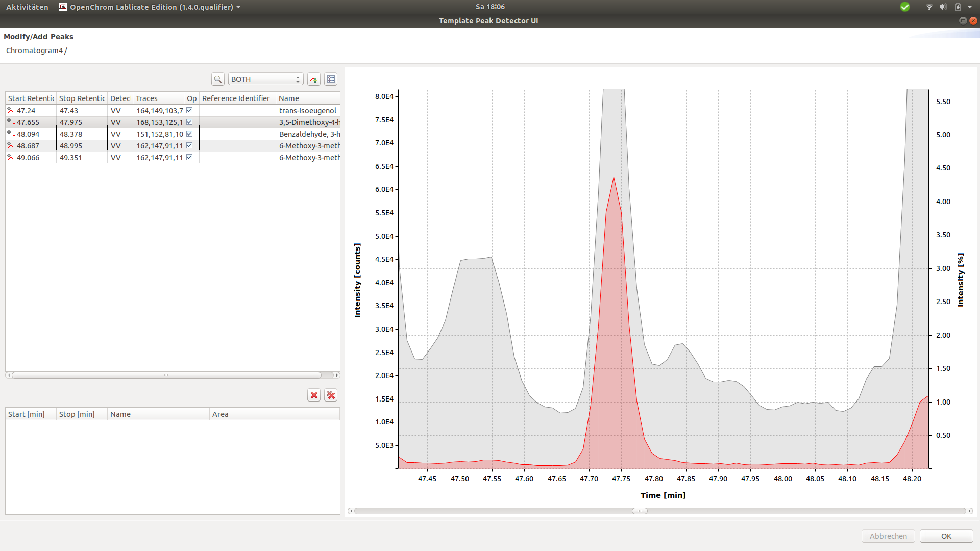Open the BOTH trace selection dropdown
Viewport: 980px width, 551px height.
265,79
